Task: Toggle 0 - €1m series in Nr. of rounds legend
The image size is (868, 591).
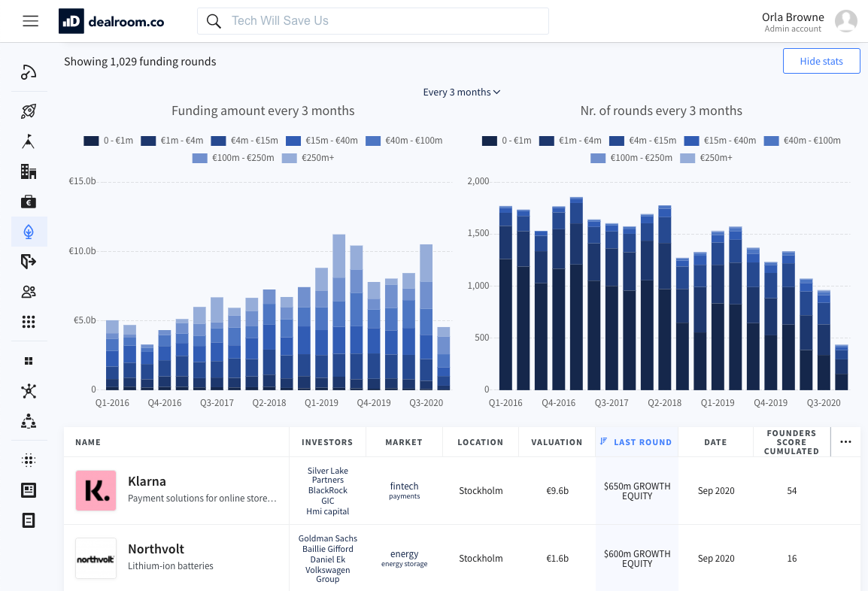Action: [x=506, y=141]
